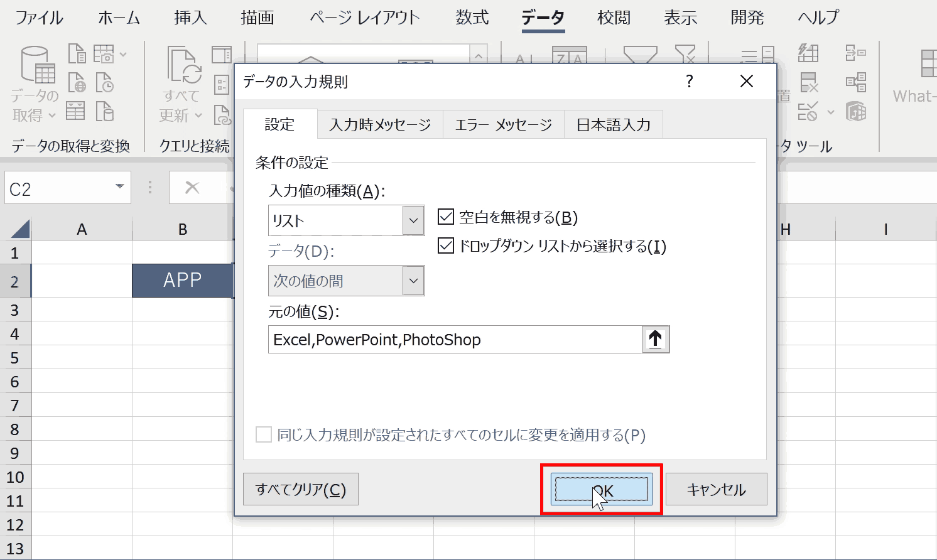Expand the Data Validation ribbon dropdown chevron
The height and width of the screenshot is (560, 937).
(831, 112)
